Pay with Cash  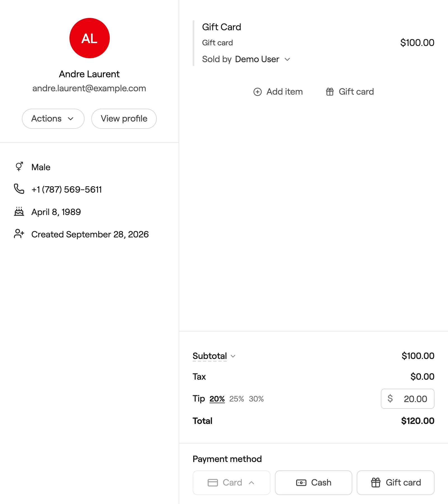tap(314, 483)
